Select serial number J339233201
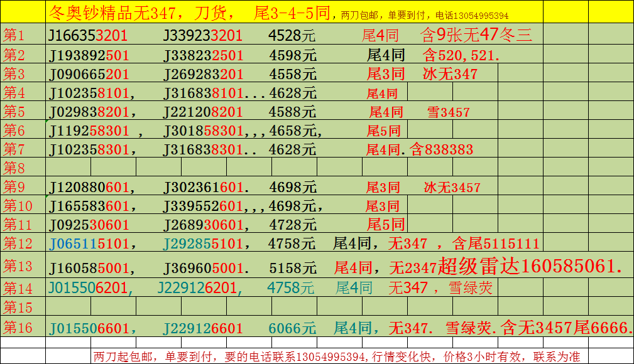 pos(202,35)
